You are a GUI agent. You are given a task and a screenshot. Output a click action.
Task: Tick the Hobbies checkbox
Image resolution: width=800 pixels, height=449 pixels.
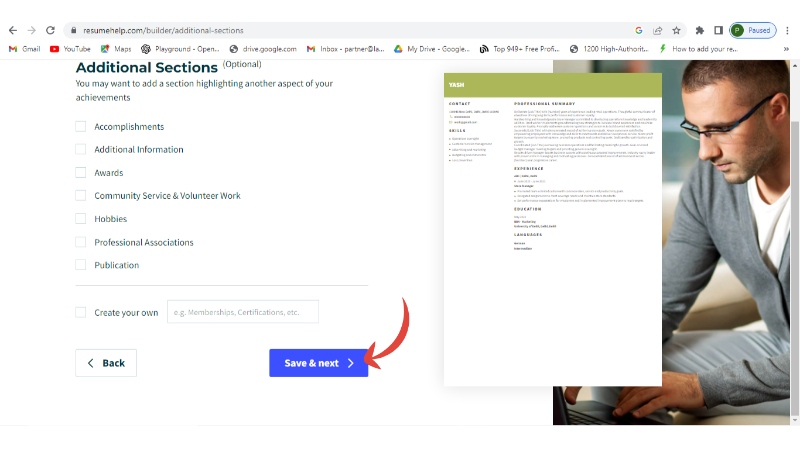click(x=81, y=219)
